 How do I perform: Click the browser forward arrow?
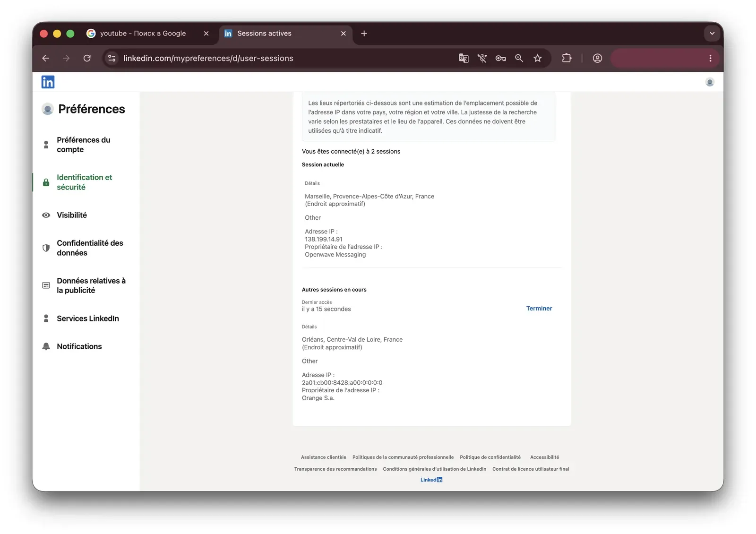[66, 58]
